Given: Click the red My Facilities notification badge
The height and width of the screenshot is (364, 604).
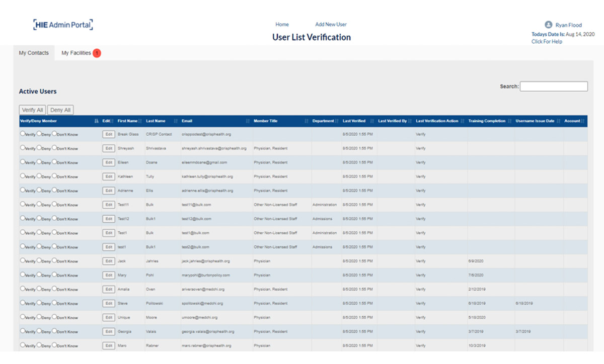Looking at the screenshot, I should pyautogui.click(x=97, y=53).
